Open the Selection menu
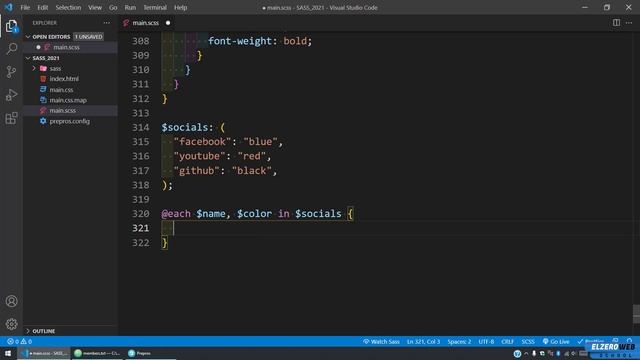 click(x=68, y=7)
